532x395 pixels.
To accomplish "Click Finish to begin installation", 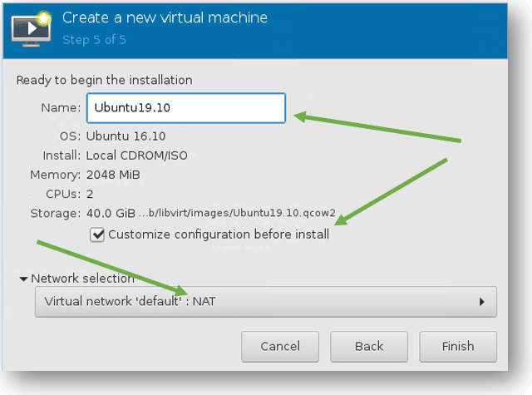I will 458,347.
